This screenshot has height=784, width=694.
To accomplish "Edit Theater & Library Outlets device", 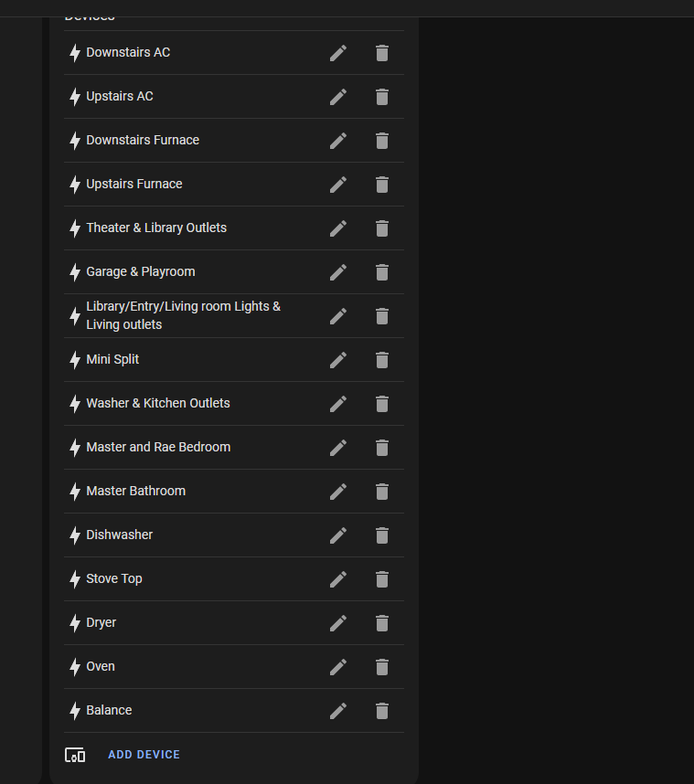I will 338,228.
